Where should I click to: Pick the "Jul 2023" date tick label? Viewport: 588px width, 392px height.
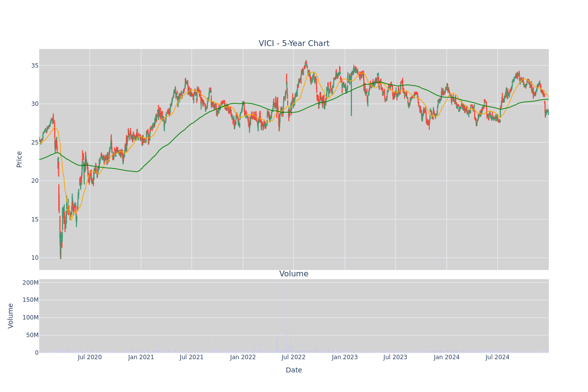[x=395, y=357]
